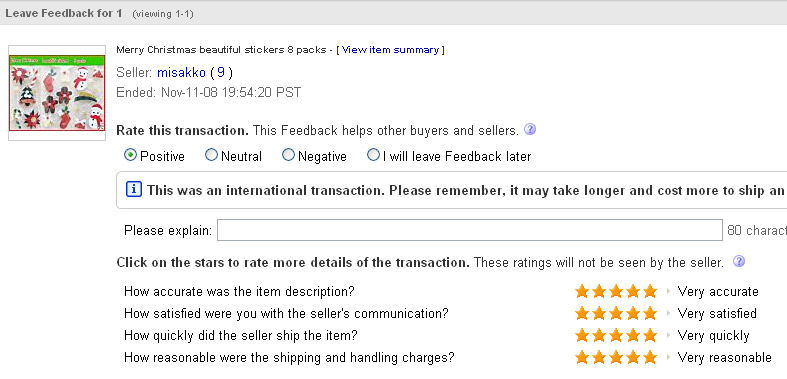Screen dimensions: 787x379
Task: Click the blue info icon in international transaction notice
Action: pos(134,190)
